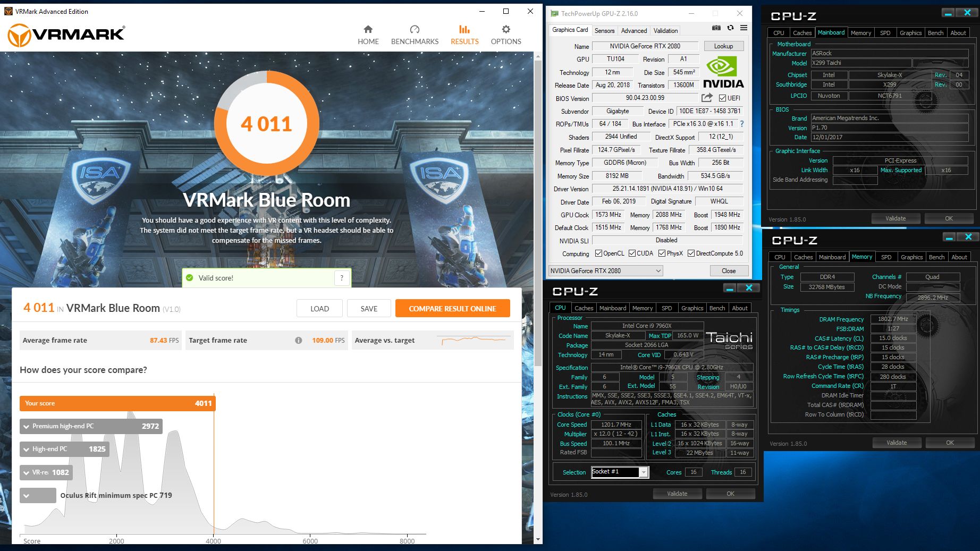Click VRMark title bar app icon
This screenshot has width=980, height=551.
(8, 11)
